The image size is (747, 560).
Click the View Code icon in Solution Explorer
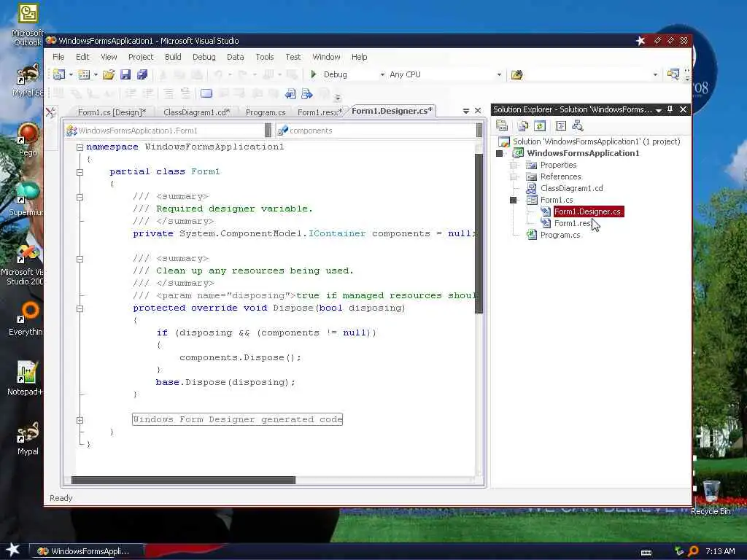(561, 125)
